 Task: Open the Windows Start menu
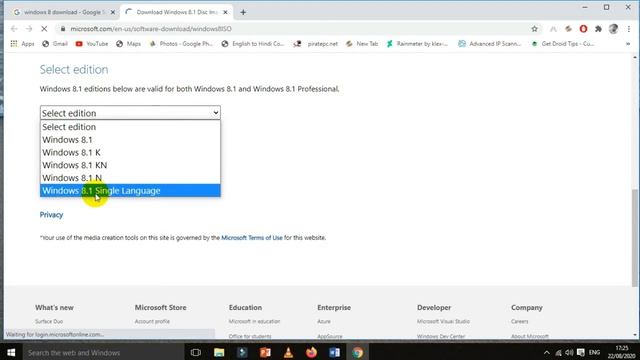(11, 352)
